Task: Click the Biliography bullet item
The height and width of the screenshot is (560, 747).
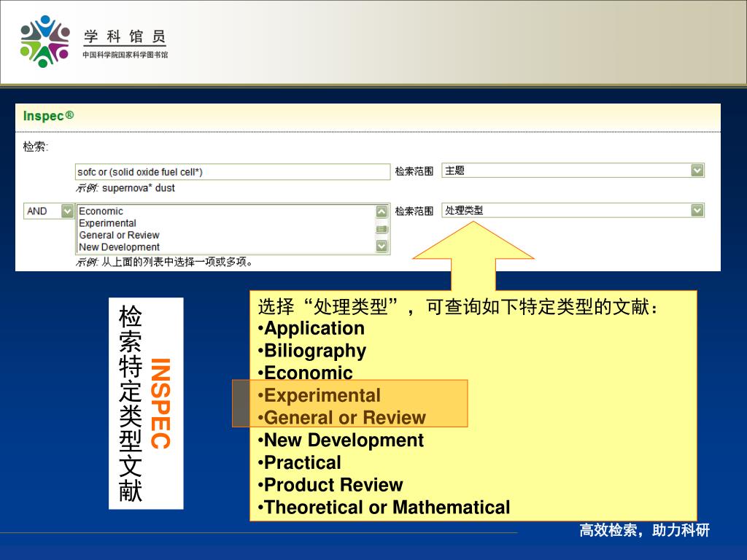Action: pos(312,351)
